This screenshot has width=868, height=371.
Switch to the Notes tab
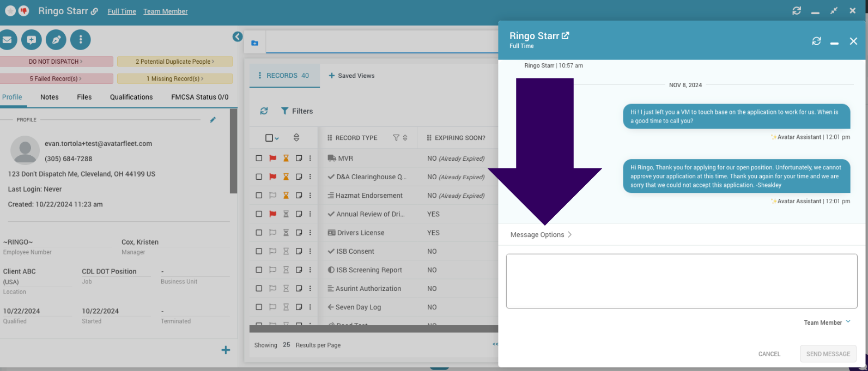[50, 97]
